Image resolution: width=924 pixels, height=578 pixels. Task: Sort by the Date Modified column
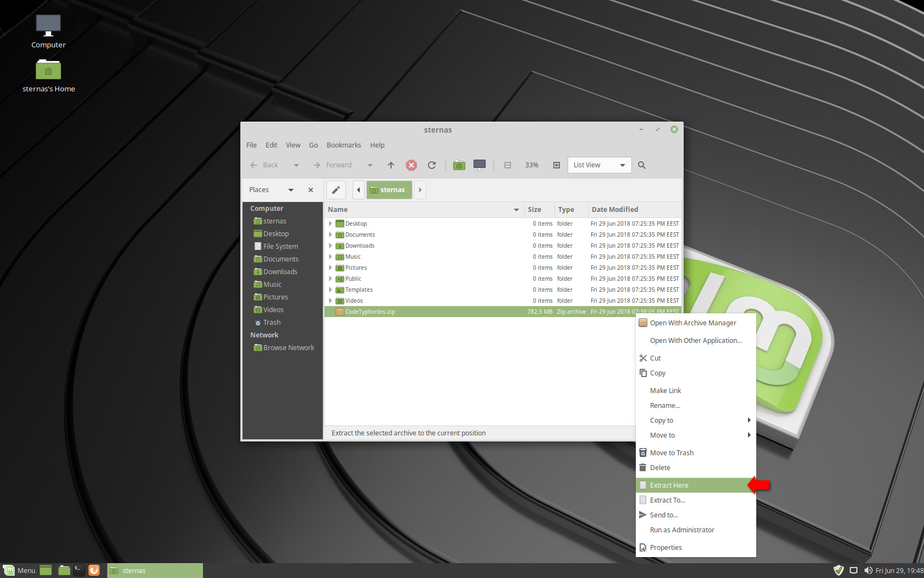(635, 210)
